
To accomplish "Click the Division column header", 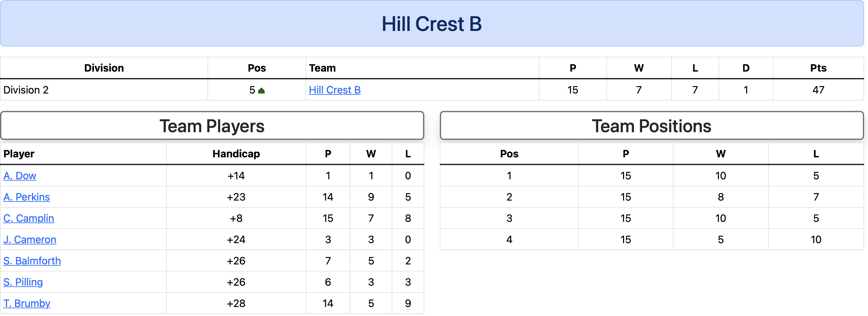I will [x=104, y=68].
